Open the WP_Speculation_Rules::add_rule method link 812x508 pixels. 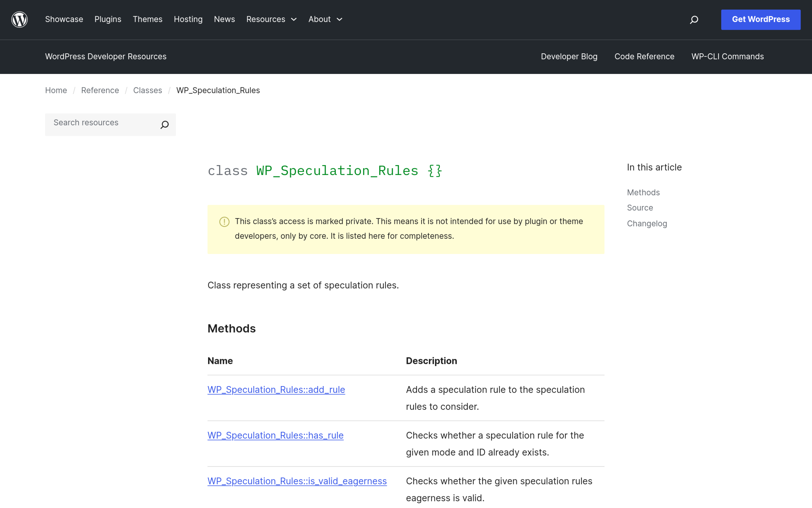[x=276, y=390]
